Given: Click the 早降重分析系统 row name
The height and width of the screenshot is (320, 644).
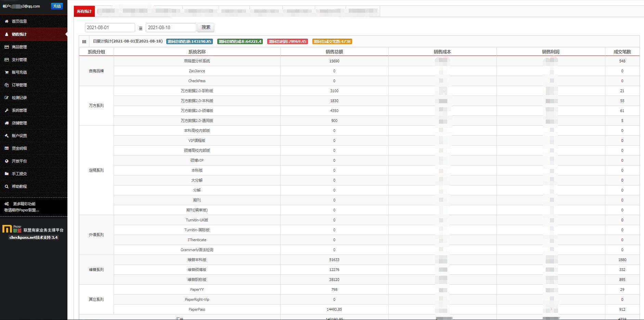Looking at the screenshot, I should (x=197, y=61).
